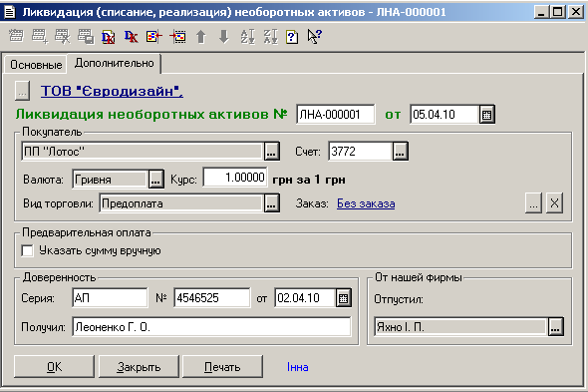This screenshot has height=392, width=588.
Task: Click the document number field ЛНА-000001
Action: [x=336, y=114]
